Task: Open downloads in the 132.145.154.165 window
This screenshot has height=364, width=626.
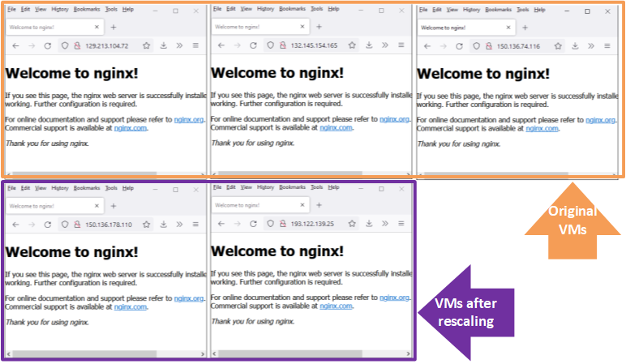Action: pyautogui.click(x=369, y=45)
